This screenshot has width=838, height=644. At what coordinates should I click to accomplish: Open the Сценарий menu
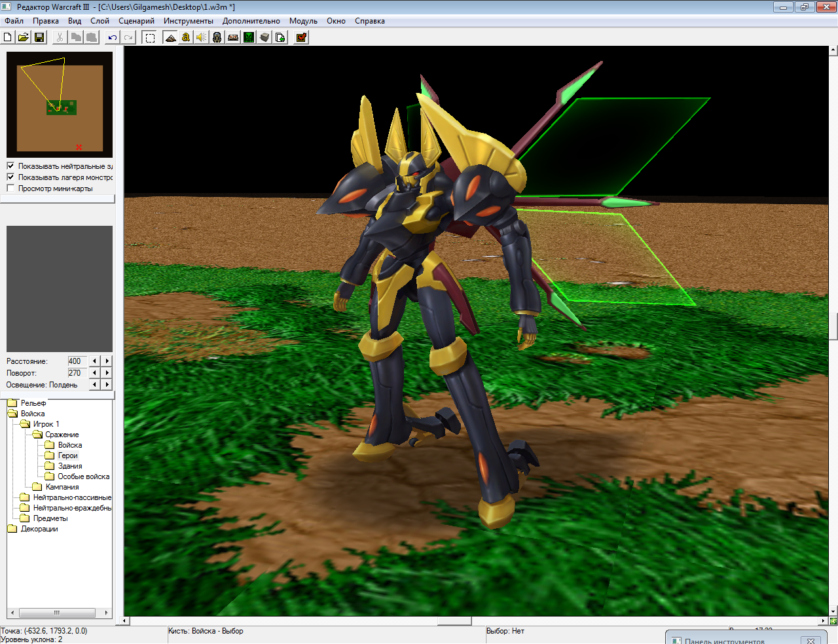pos(136,21)
